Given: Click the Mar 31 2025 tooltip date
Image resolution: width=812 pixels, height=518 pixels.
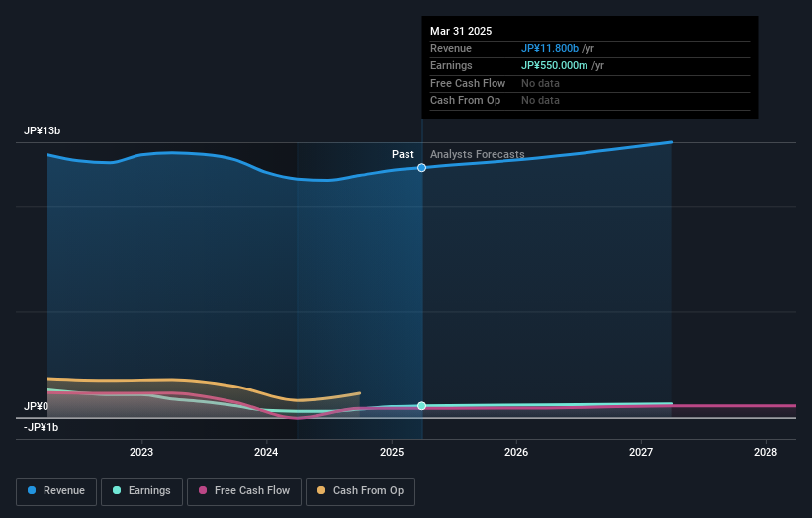Looking at the screenshot, I should [x=461, y=31].
